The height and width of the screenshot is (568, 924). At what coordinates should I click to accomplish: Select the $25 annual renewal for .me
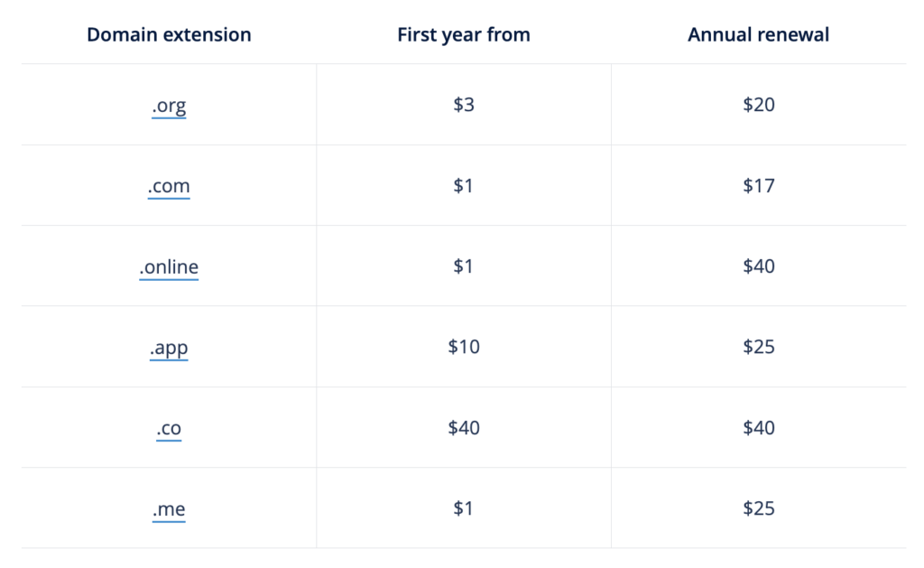pos(758,507)
